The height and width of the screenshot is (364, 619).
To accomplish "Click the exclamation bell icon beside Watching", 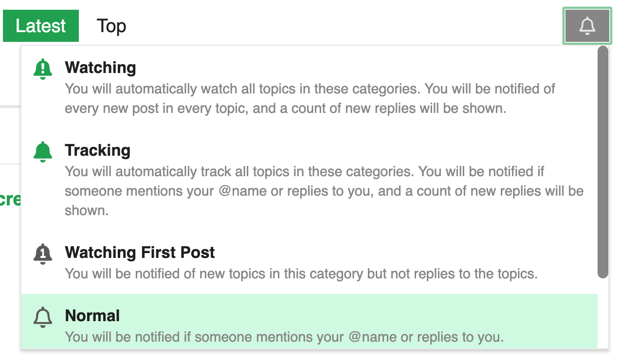I will [43, 69].
